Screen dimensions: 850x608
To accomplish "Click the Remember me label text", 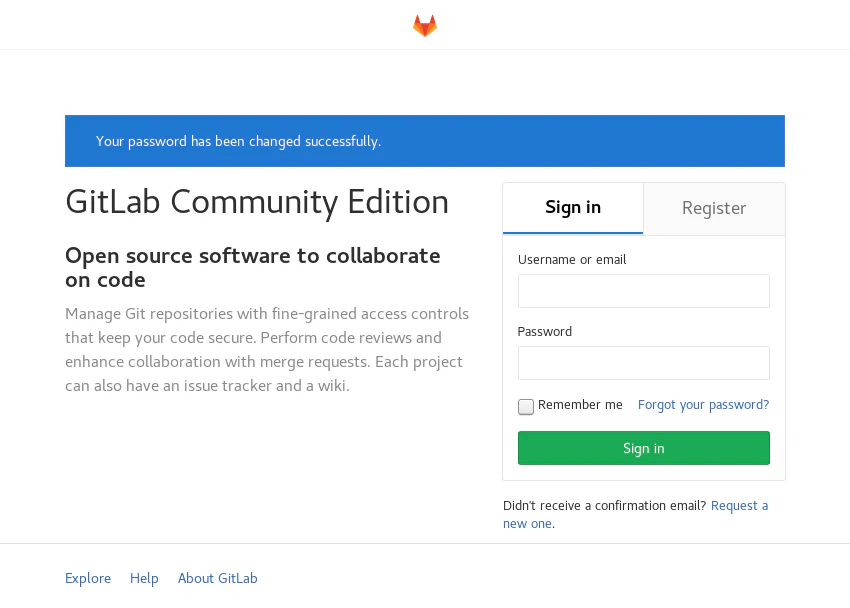I will (x=580, y=405).
